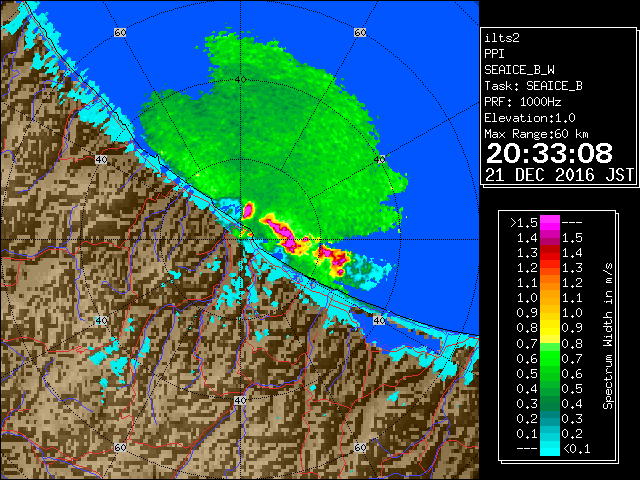Click the '40' range label due north of radar
This screenshot has width=640, height=480.
coord(240,80)
